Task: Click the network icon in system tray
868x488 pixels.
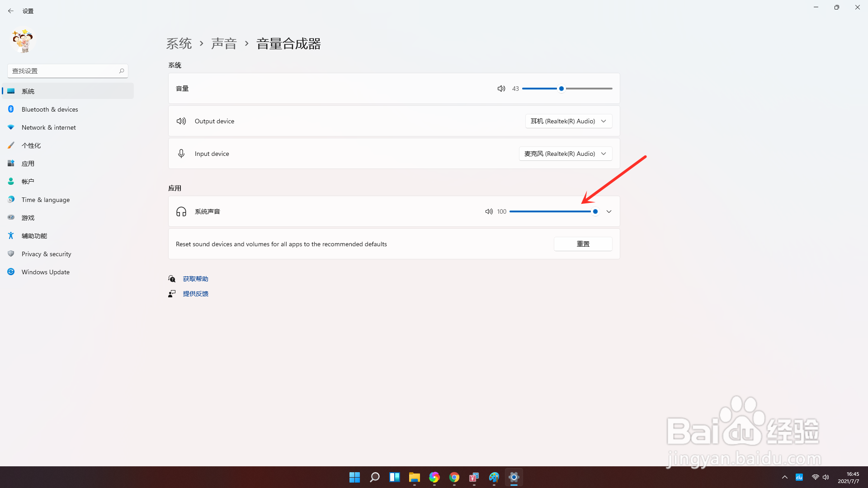Action: [815, 477]
